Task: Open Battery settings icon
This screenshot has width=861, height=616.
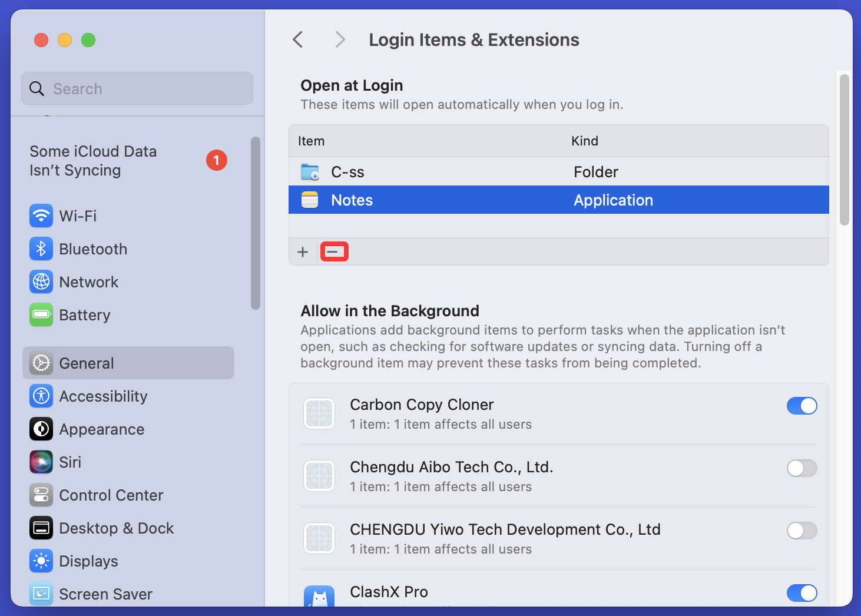Action: click(41, 314)
